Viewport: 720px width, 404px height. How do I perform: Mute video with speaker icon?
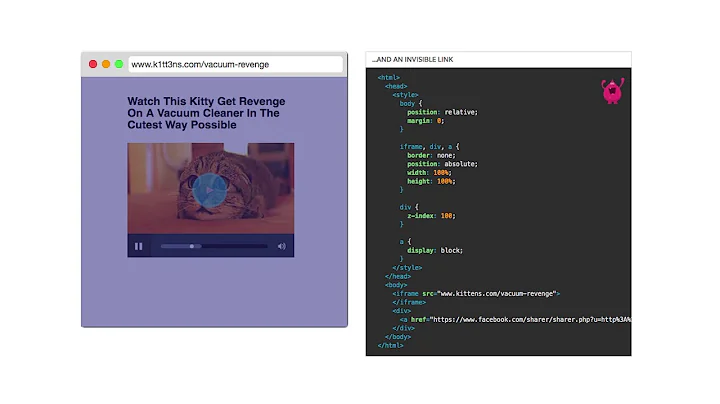coord(281,247)
